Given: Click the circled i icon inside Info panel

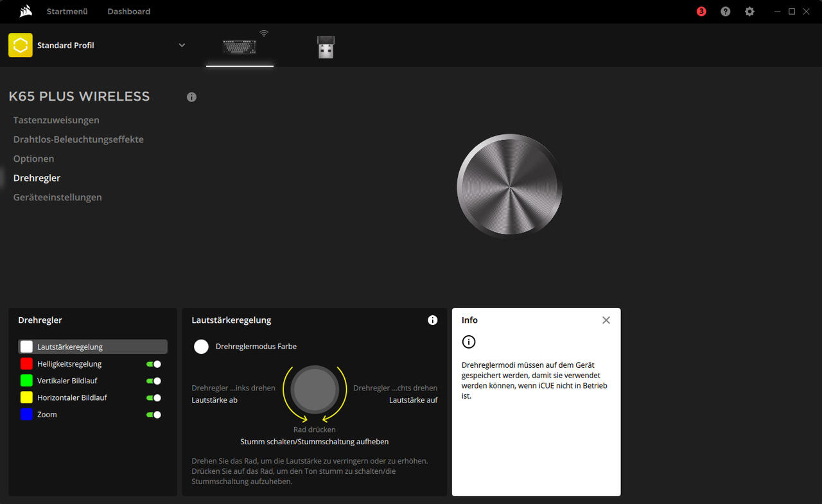Looking at the screenshot, I should 469,342.
